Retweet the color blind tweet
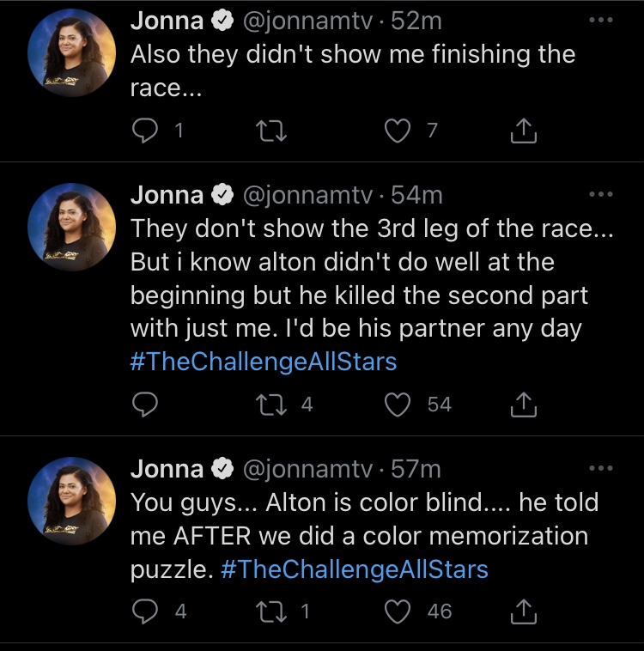This screenshot has width=644, height=651. click(x=271, y=611)
